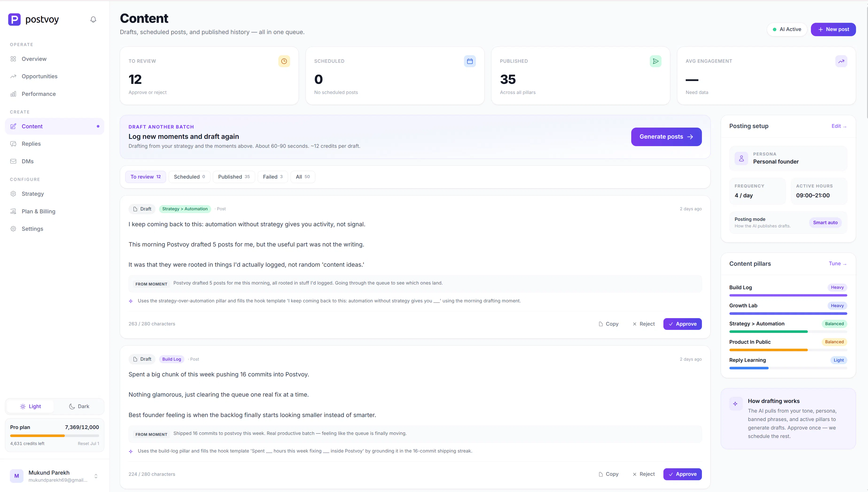Switch to Light theme
This screenshot has width=868, height=492.
(x=30, y=406)
